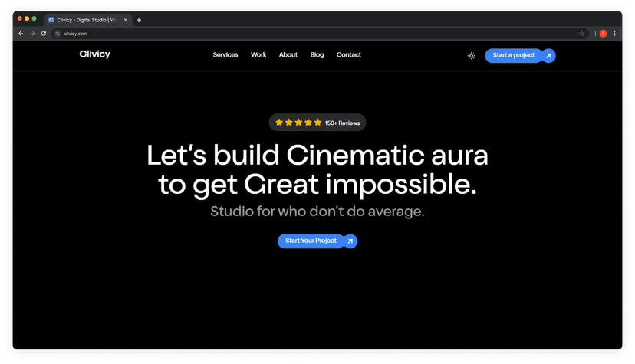Click the Clivicy logo
The image size is (635, 364).
(95, 54)
